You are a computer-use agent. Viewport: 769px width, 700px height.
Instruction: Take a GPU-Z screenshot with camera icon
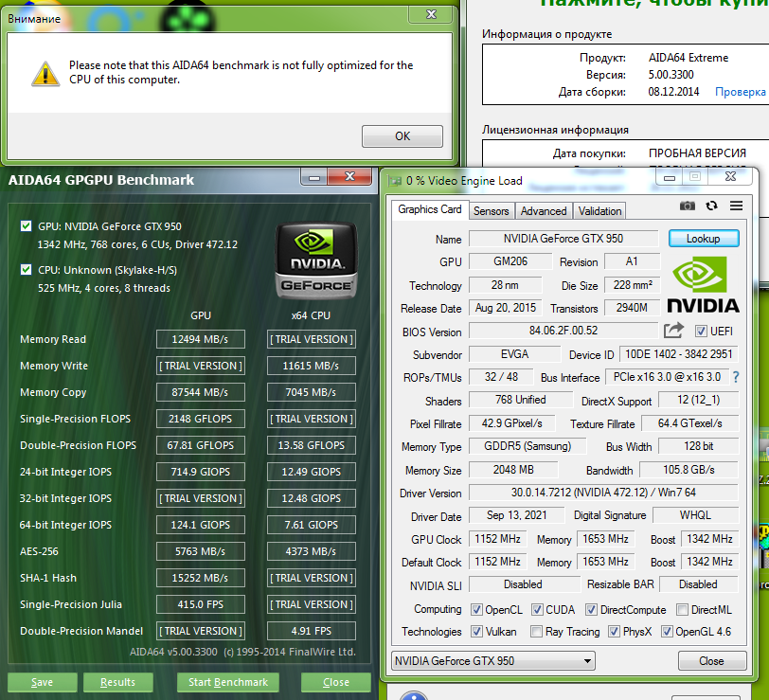pos(688,206)
